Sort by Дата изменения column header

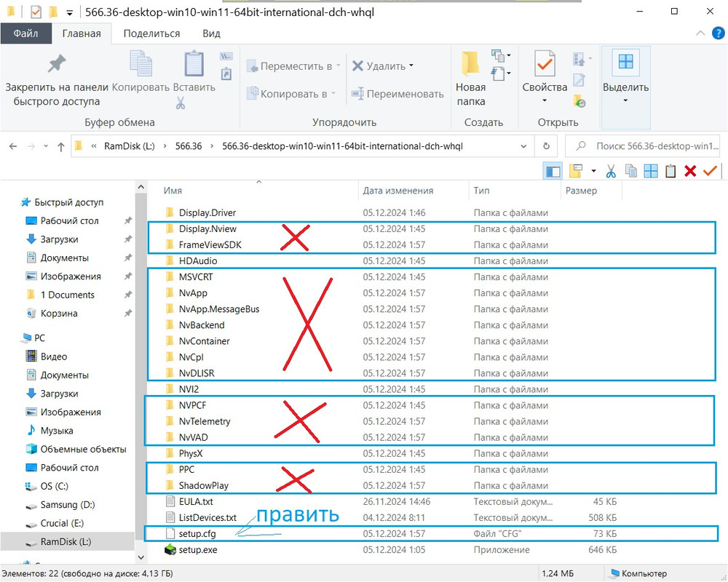coord(398,191)
